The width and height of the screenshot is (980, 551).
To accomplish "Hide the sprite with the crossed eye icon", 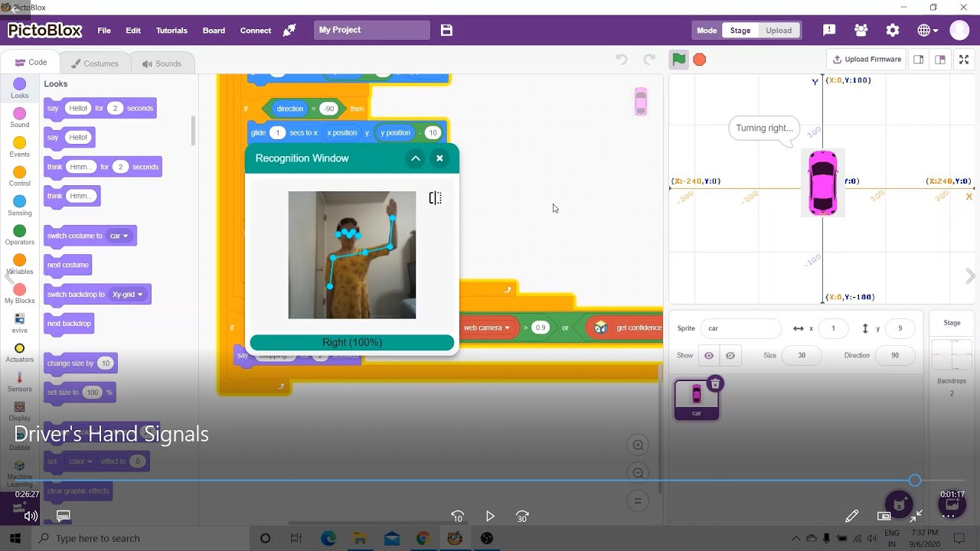I will [x=730, y=356].
